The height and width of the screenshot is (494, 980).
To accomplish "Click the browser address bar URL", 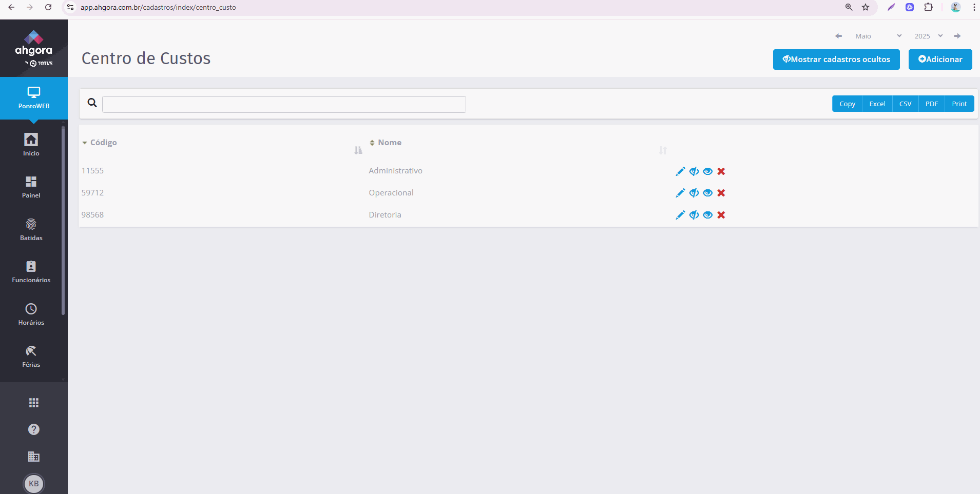I will pyautogui.click(x=158, y=8).
